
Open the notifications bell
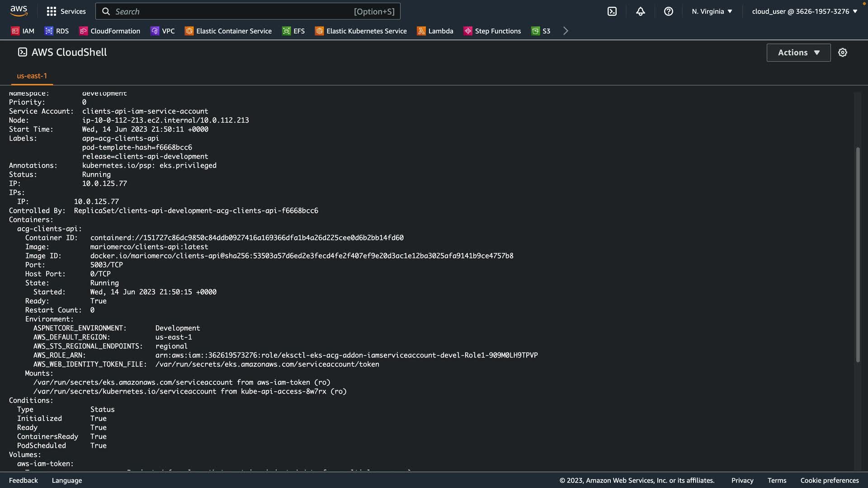point(640,11)
